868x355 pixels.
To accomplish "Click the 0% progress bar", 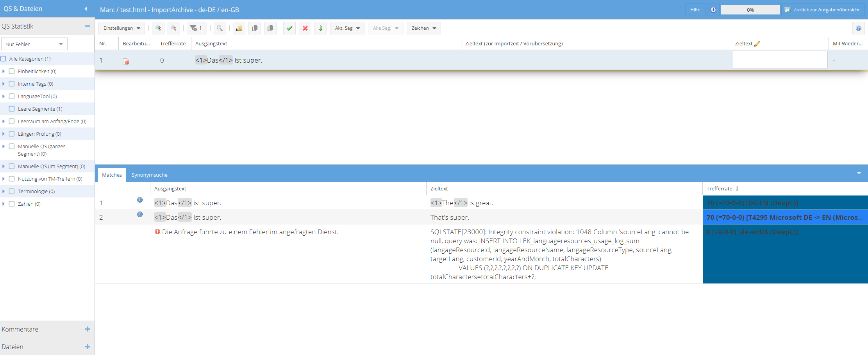I will click(750, 10).
